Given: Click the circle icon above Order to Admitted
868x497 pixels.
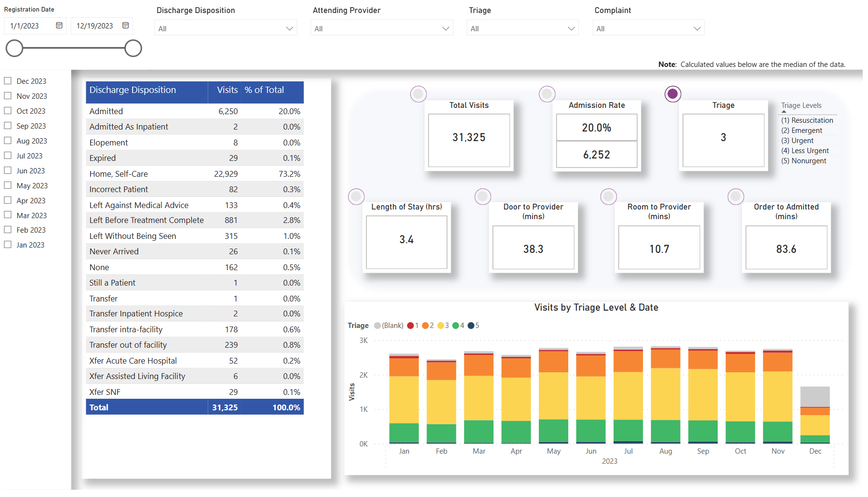Looking at the screenshot, I should (735, 196).
